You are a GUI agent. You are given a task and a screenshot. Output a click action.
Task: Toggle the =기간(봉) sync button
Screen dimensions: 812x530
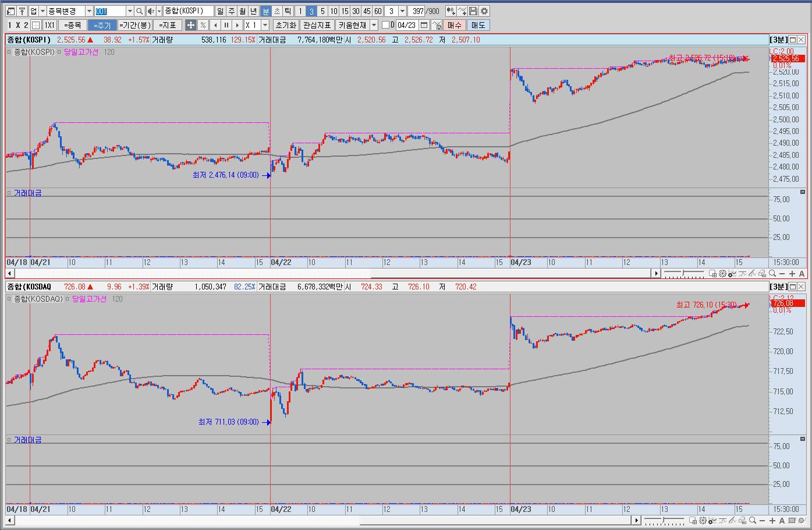click(x=135, y=25)
